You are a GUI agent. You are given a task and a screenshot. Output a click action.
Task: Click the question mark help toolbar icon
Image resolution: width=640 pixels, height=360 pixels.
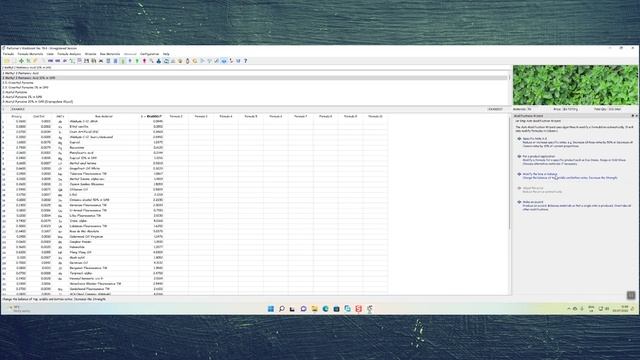pos(245,61)
